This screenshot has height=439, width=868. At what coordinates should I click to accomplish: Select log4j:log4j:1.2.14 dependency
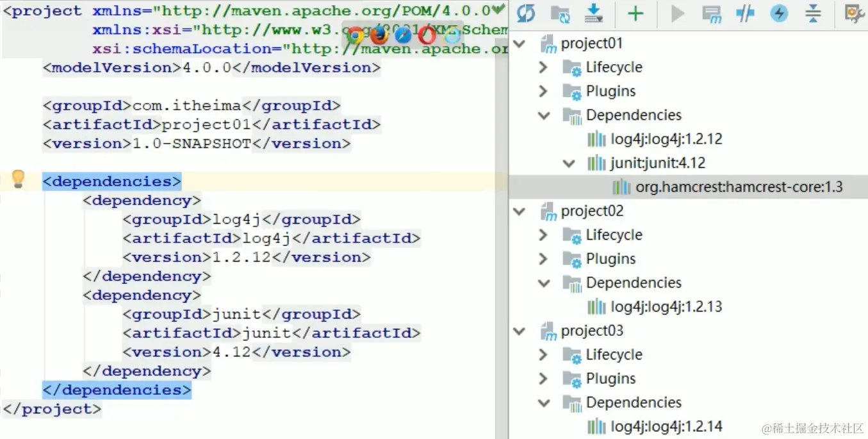(x=666, y=427)
